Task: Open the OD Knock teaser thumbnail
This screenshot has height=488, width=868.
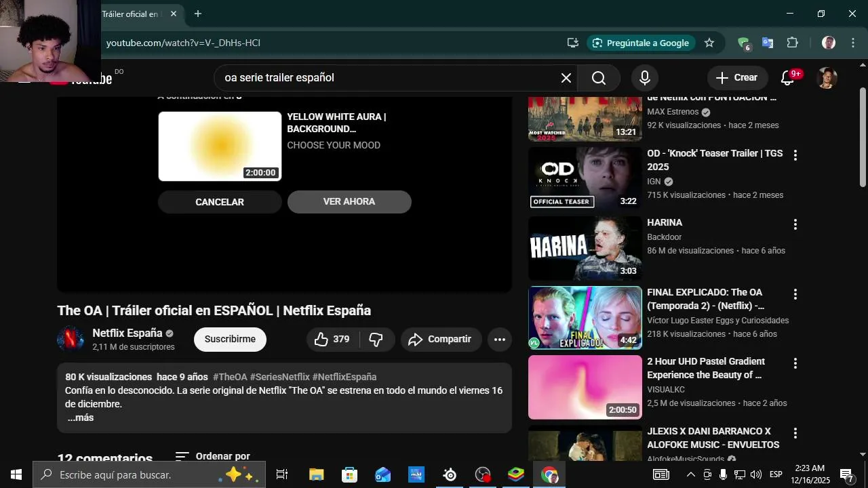Action: (585, 178)
